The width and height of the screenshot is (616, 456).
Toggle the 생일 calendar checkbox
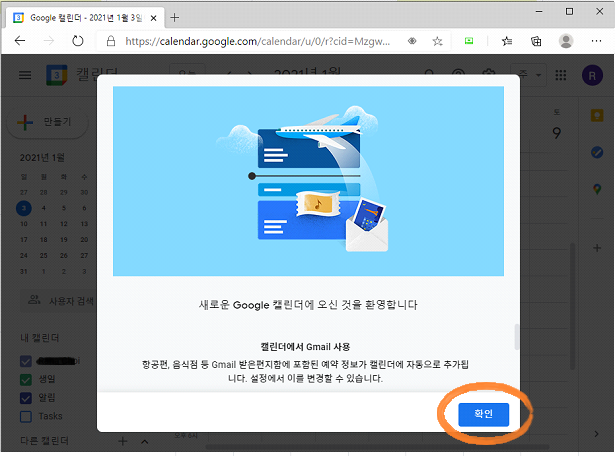26,379
